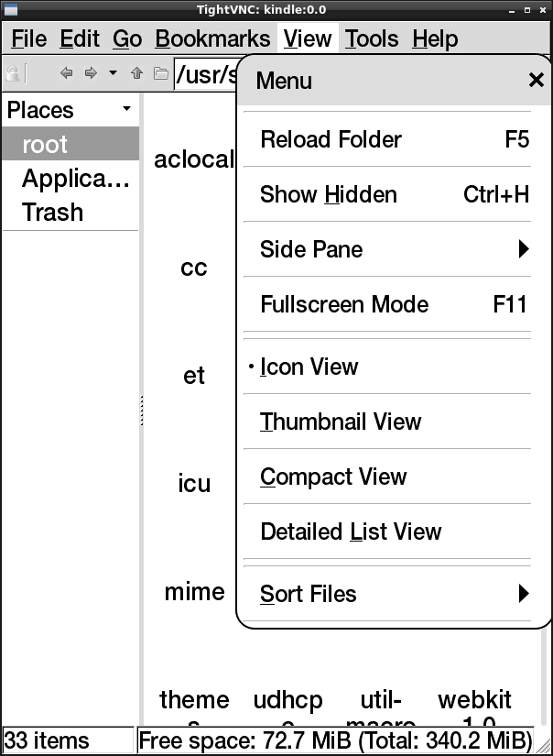
Task: Click Reload Folder menu entry
Action: [x=385, y=139]
